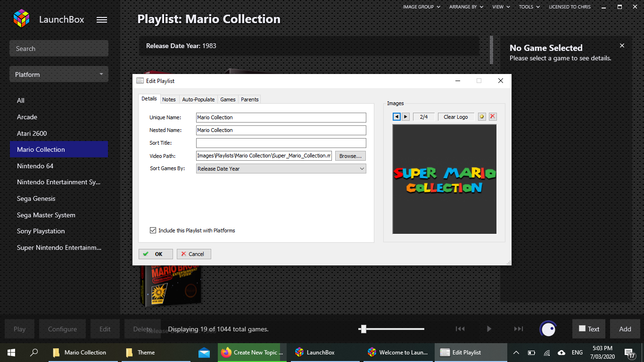Select Atari 2600 platform in sidebar
Screen dimensions: 644x362
[x=59, y=133]
